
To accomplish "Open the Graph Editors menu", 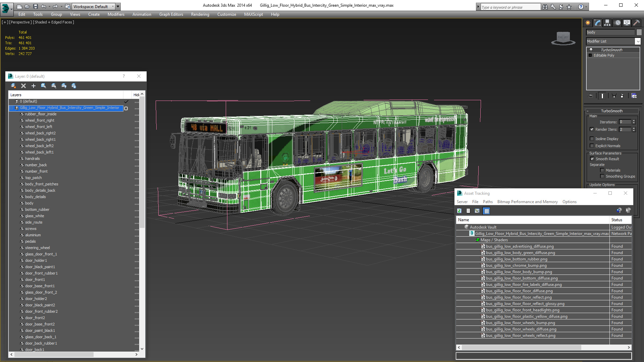I will pyautogui.click(x=171, y=14).
